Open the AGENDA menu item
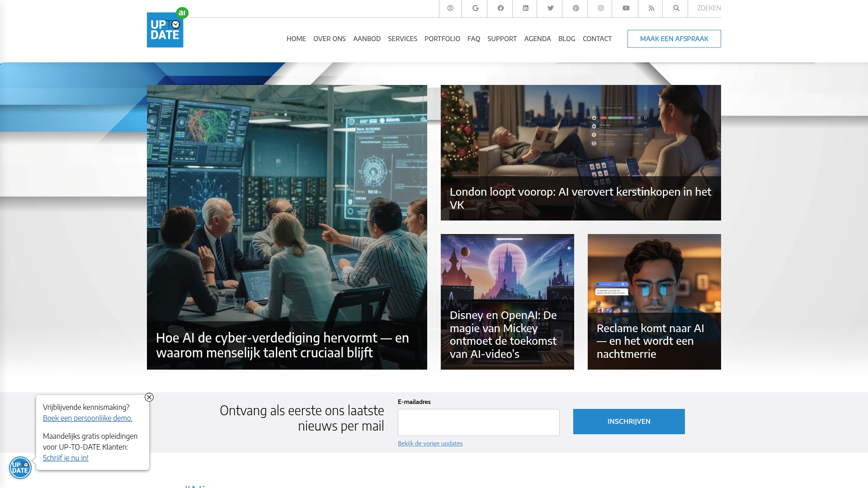Image resolution: width=868 pixels, height=488 pixels. point(538,39)
